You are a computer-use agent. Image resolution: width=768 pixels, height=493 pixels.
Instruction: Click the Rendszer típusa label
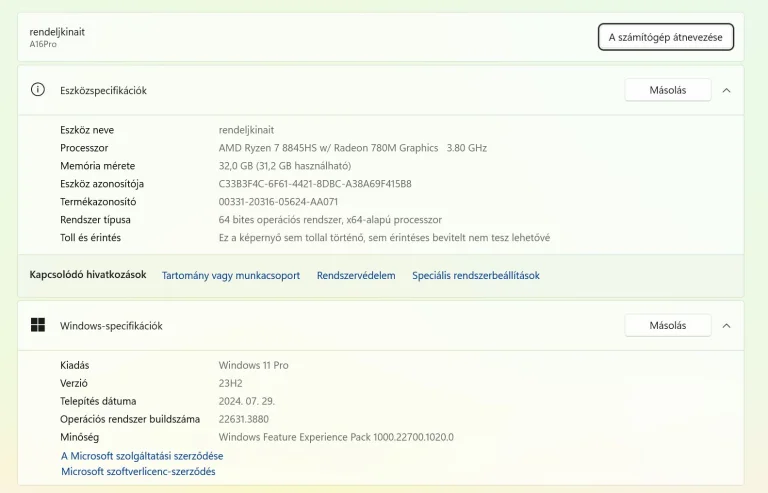pyautogui.click(x=95, y=220)
